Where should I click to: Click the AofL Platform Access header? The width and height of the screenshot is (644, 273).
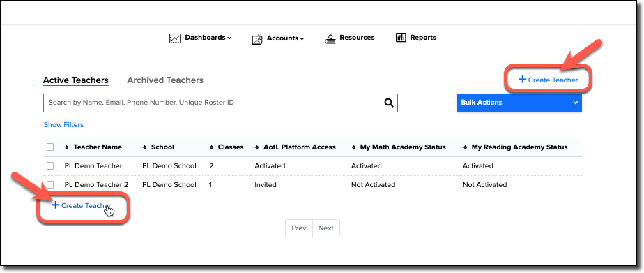tap(300, 147)
